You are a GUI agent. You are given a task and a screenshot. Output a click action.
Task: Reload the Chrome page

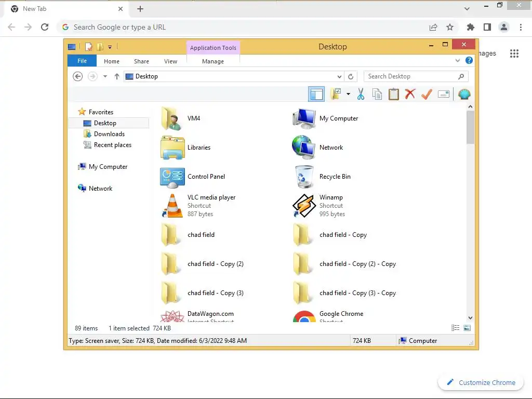pos(45,27)
